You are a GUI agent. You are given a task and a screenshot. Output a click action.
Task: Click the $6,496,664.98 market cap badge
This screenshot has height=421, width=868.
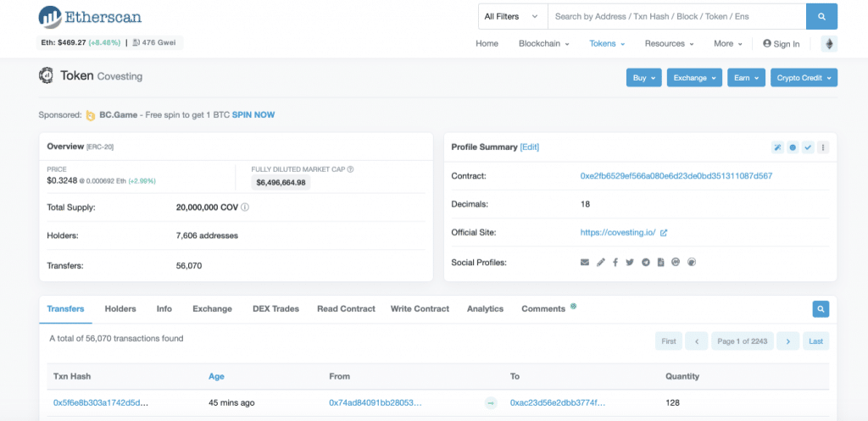point(281,183)
